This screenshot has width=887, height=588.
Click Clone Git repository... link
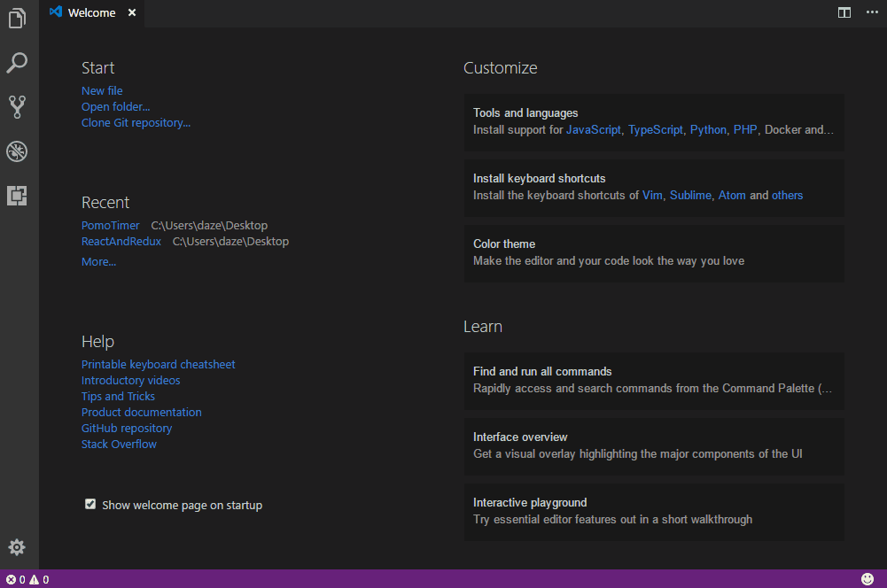pos(136,123)
